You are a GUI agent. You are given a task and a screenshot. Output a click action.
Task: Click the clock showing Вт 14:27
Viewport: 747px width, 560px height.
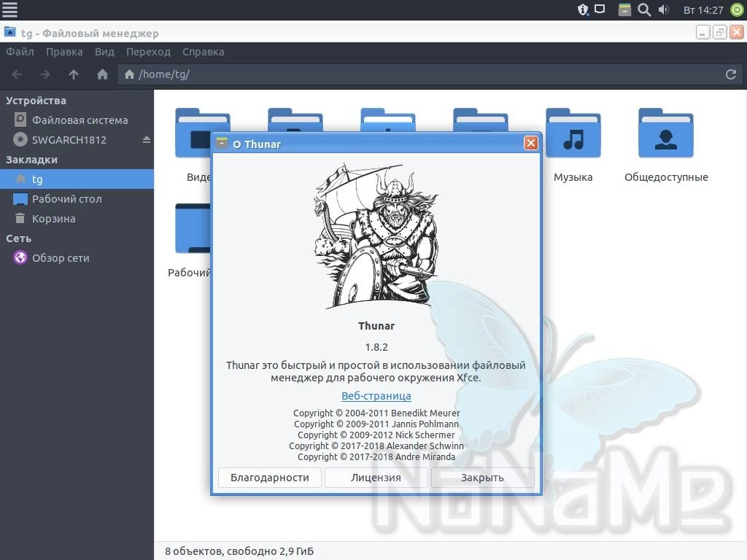click(703, 10)
